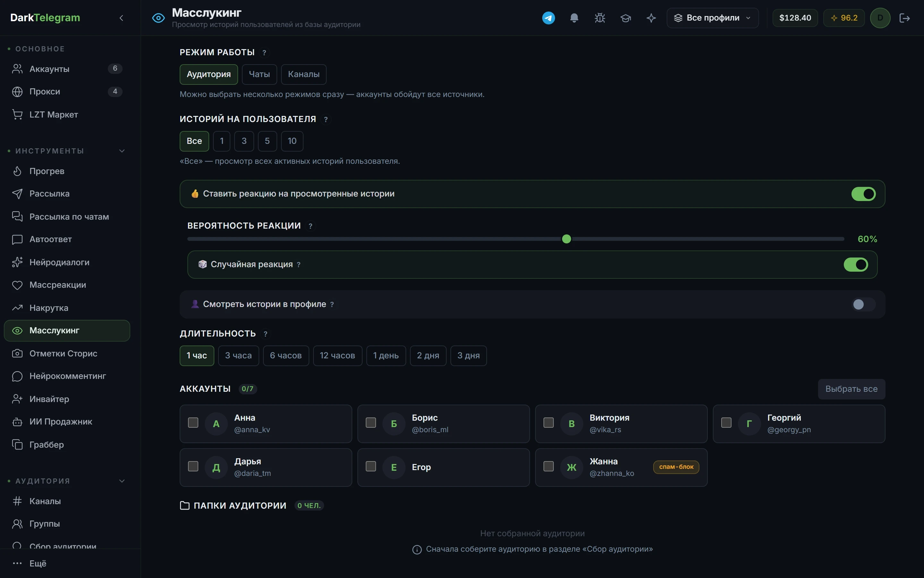Click the Накрутка trending chart icon
Image resolution: width=924 pixels, height=578 pixels.
(17, 308)
